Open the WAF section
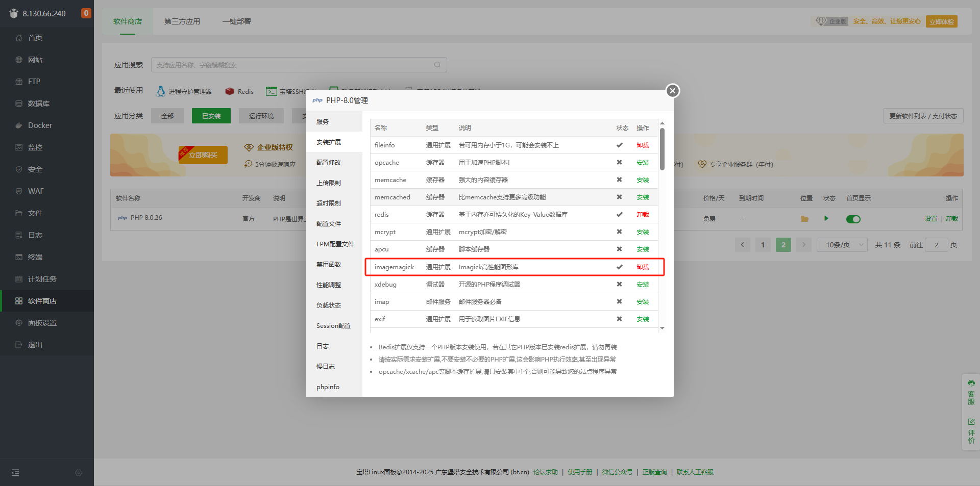This screenshot has height=486, width=980. (x=36, y=191)
